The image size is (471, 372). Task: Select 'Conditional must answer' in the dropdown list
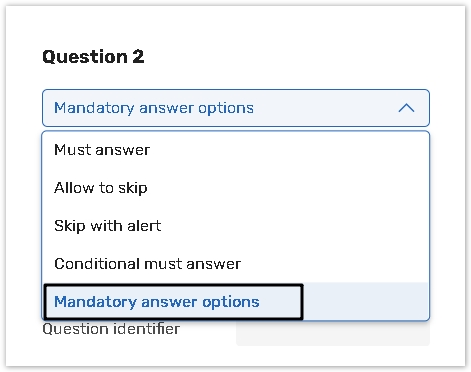(236, 264)
